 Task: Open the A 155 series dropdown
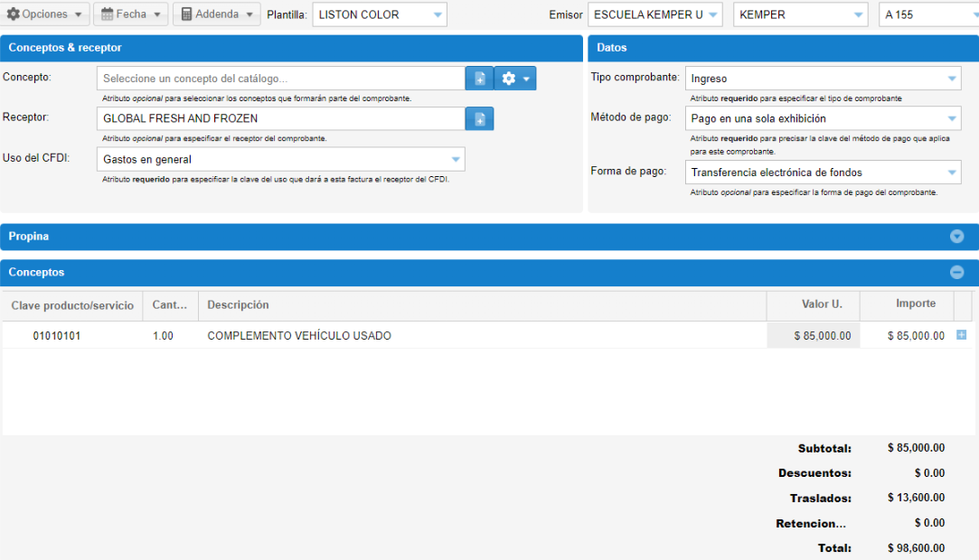point(927,14)
